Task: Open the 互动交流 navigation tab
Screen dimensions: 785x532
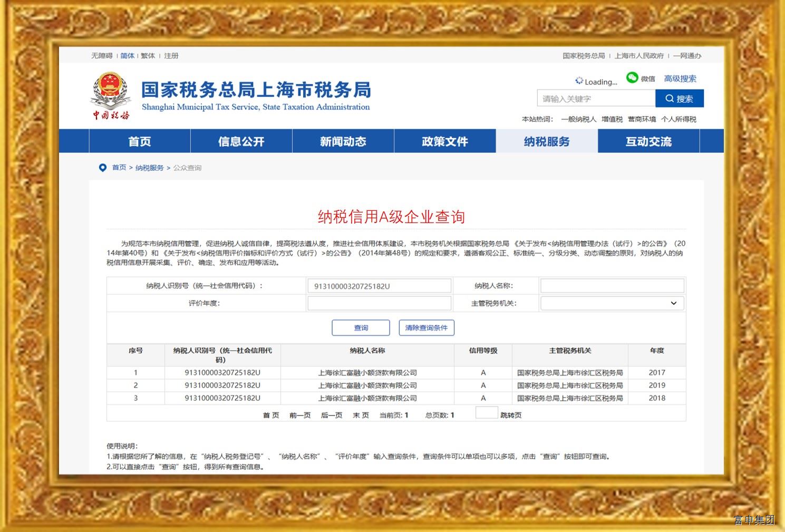Action: [x=648, y=141]
